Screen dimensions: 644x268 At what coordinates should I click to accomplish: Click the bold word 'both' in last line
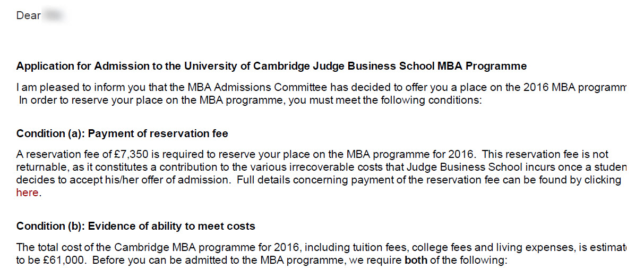pyautogui.click(x=416, y=261)
